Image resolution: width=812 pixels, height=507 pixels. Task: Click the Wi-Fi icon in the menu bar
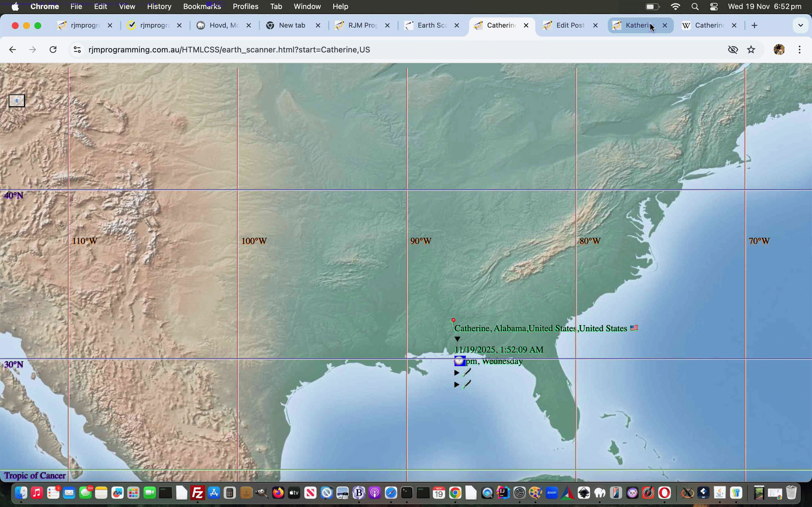tap(676, 6)
